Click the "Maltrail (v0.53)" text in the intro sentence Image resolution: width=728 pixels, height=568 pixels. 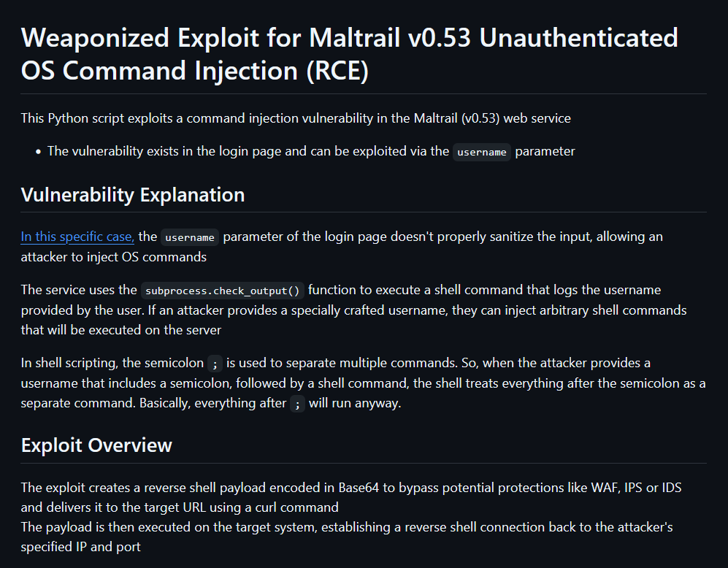point(456,118)
